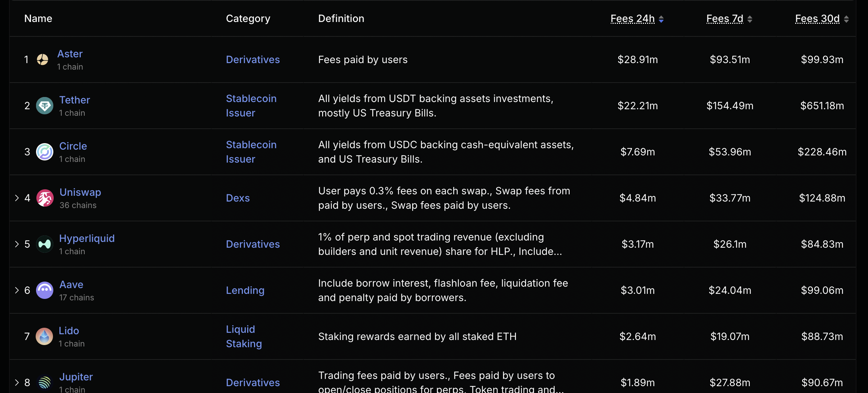Expand the Jupiter row chevron
Image resolution: width=868 pixels, height=393 pixels.
click(17, 383)
